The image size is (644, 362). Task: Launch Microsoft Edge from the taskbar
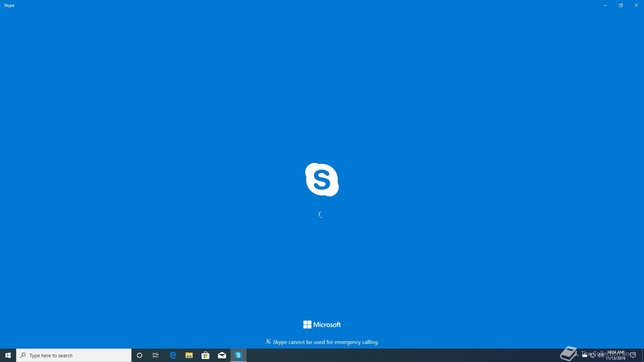tap(173, 355)
